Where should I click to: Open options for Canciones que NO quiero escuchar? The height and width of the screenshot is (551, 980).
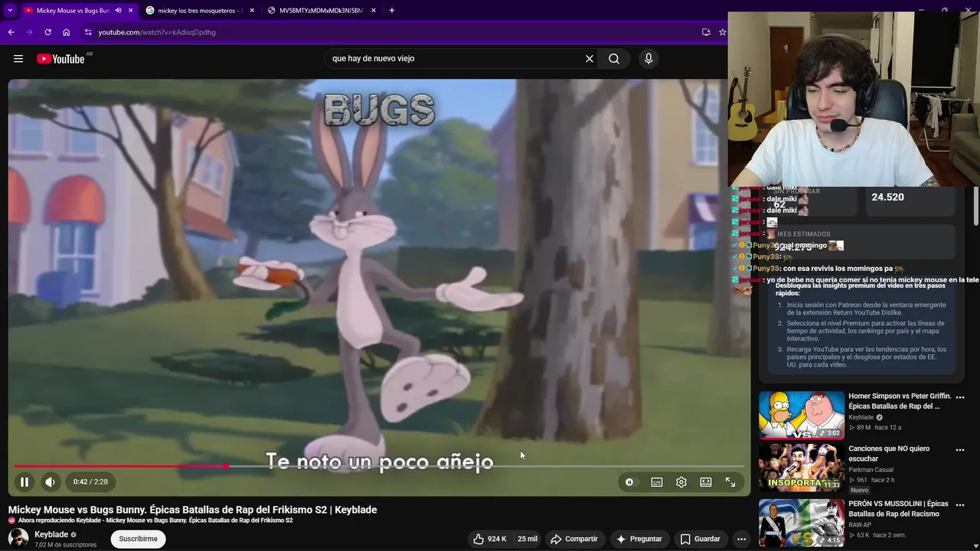coord(960,450)
